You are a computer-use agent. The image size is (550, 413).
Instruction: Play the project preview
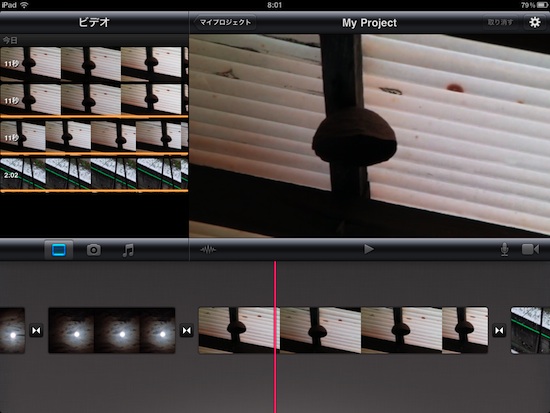[368, 249]
